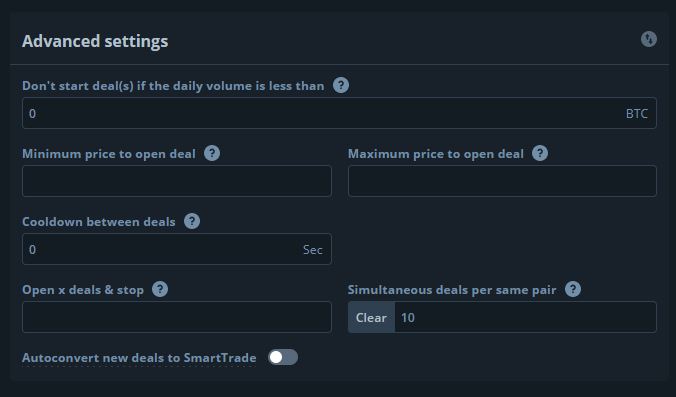
Task: Click into Open x deals & stop field
Action: (177, 317)
